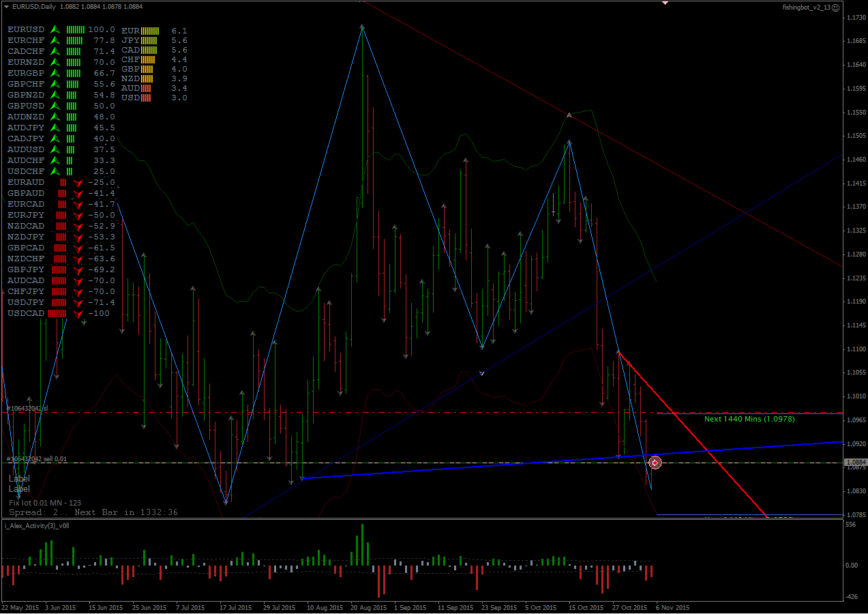Click the green up arrow beside CADCHF
This screenshot has height=614, width=868.
click(56, 52)
